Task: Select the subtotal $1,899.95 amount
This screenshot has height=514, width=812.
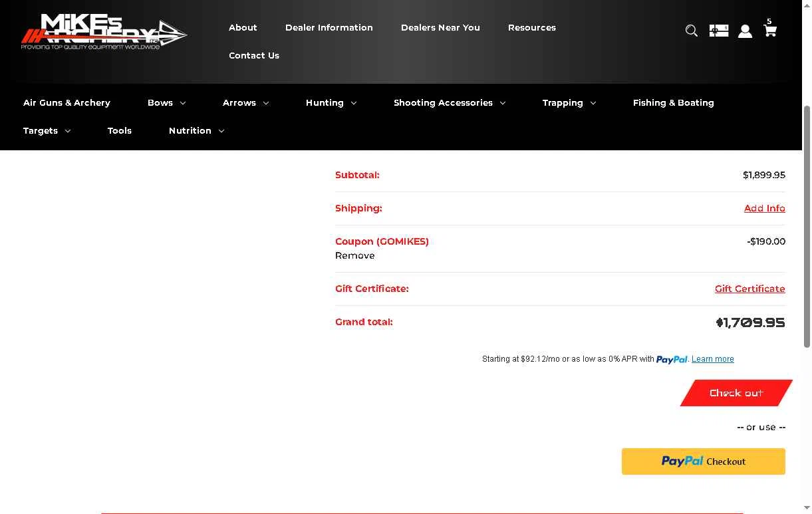Action: tap(764, 175)
